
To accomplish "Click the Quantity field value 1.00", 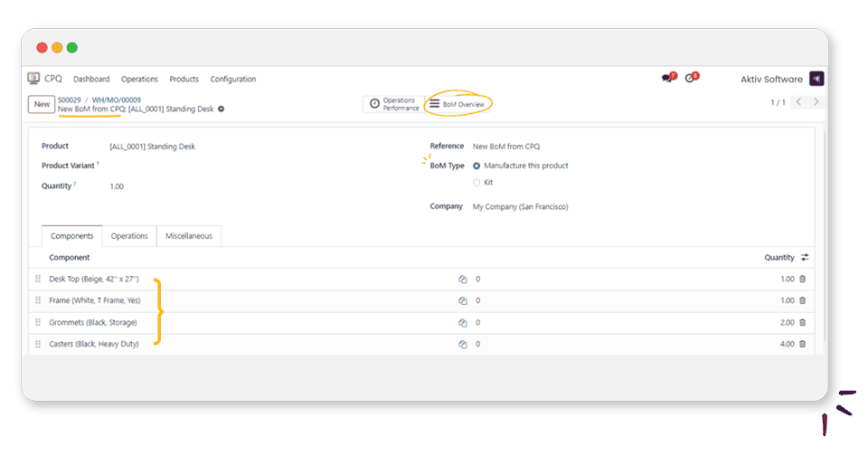I will coord(117,186).
